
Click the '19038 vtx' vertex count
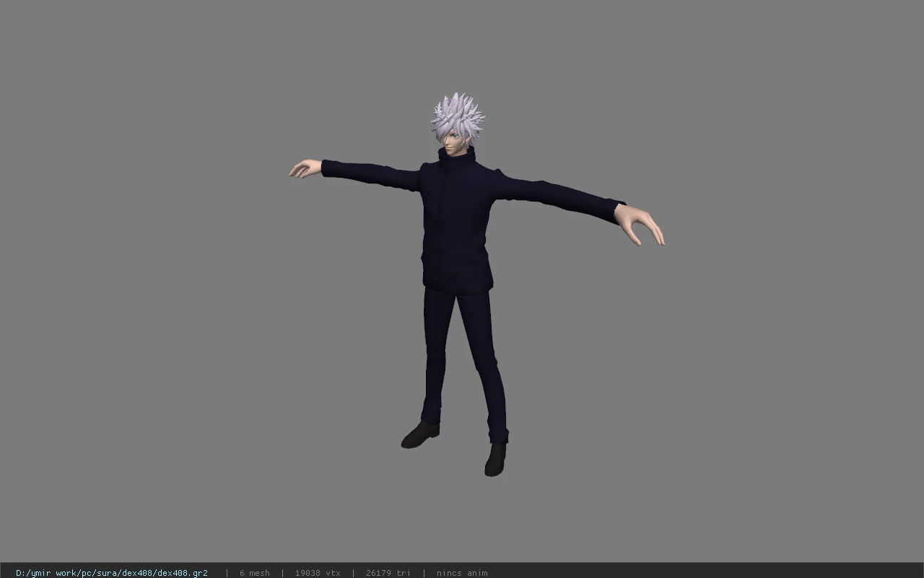(x=318, y=573)
